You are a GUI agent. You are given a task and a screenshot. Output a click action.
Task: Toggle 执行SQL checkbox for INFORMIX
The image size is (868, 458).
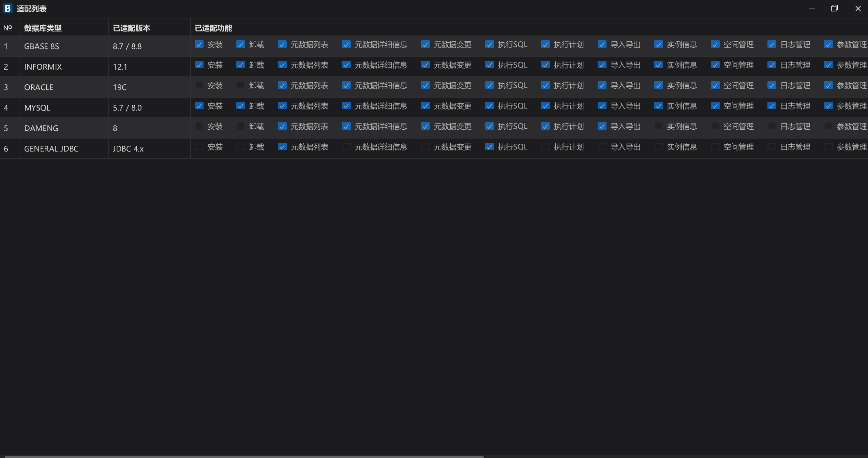pyautogui.click(x=490, y=65)
